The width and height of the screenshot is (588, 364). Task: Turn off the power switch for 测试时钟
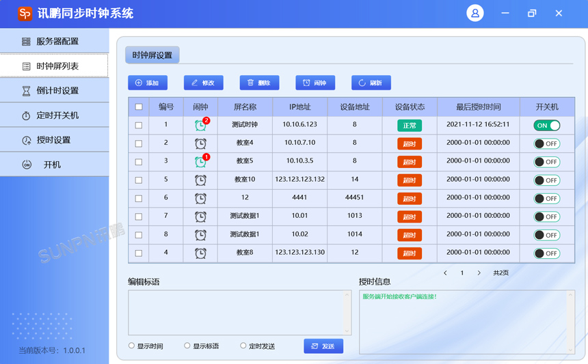546,126
